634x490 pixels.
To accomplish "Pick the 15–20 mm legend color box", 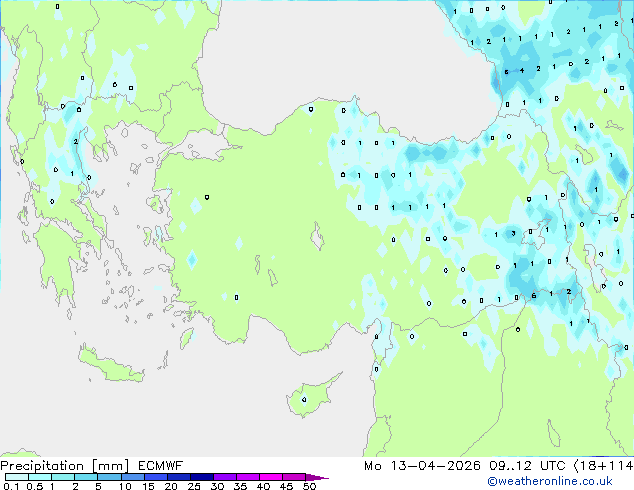I will (155, 477).
